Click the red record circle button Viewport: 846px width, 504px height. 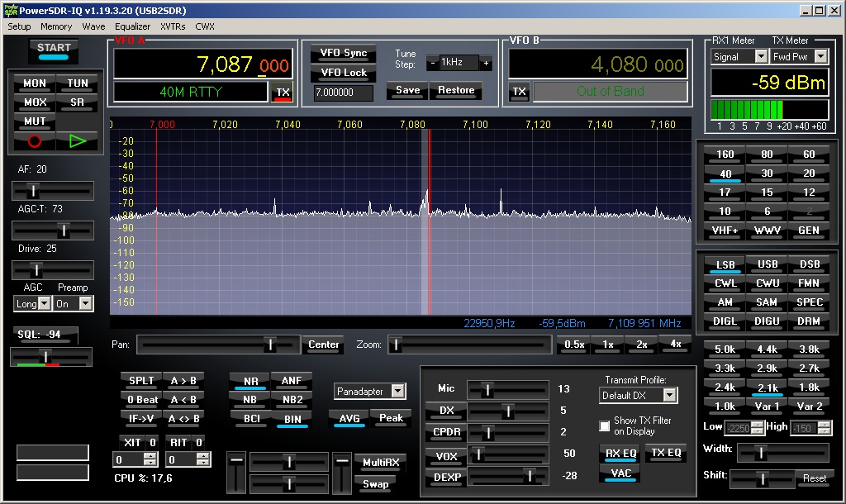(x=34, y=141)
